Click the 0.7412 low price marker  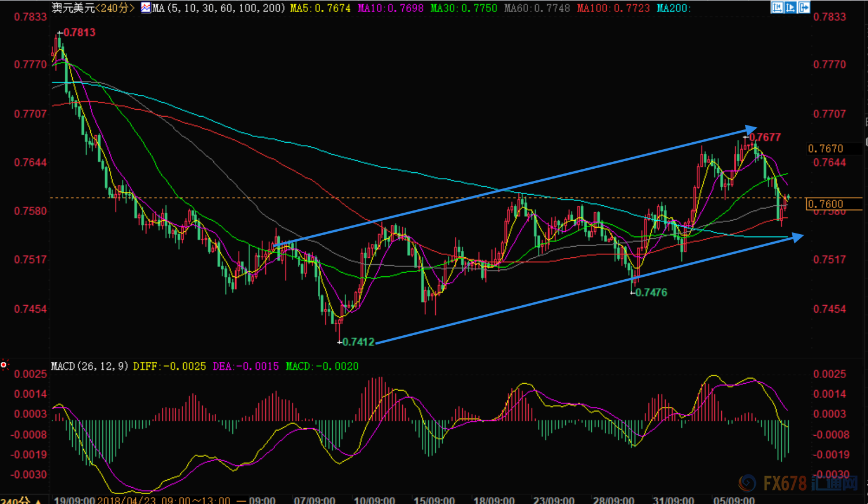tap(358, 342)
